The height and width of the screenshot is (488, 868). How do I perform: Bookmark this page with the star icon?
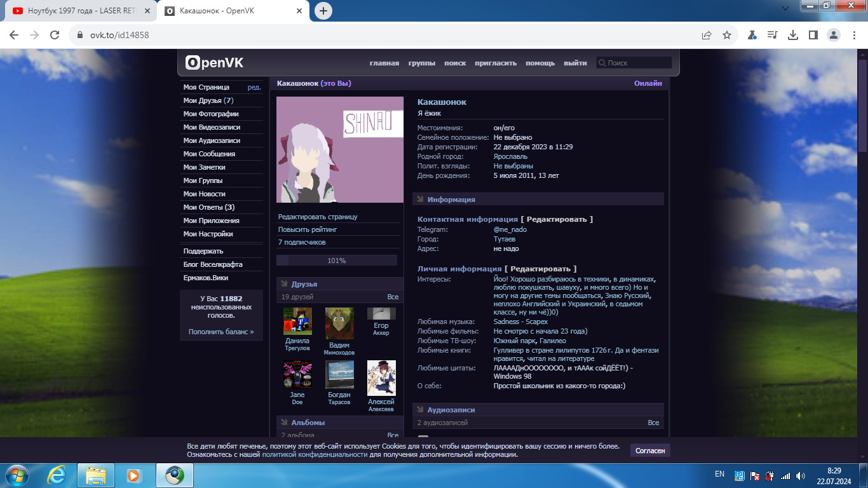(727, 35)
